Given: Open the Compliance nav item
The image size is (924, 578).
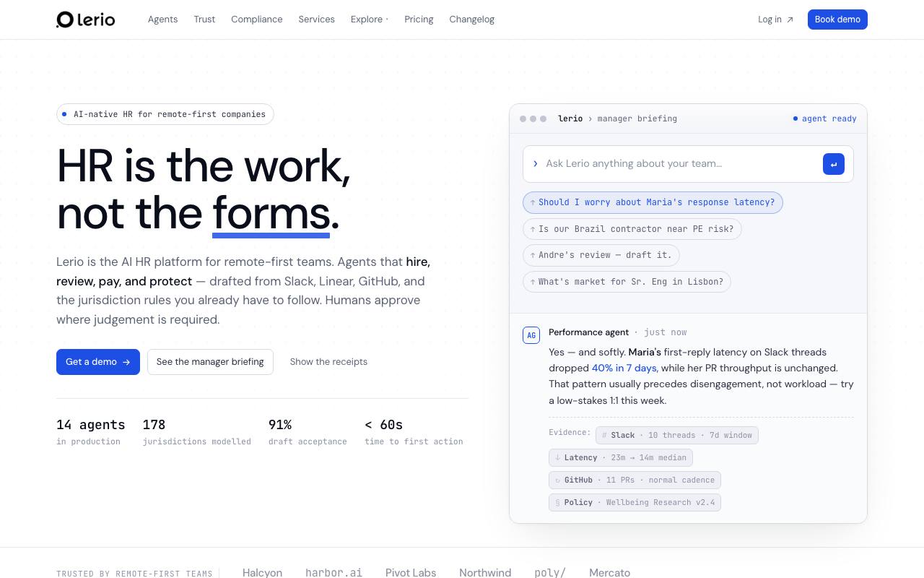Looking at the screenshot, I should pos(256,20).
